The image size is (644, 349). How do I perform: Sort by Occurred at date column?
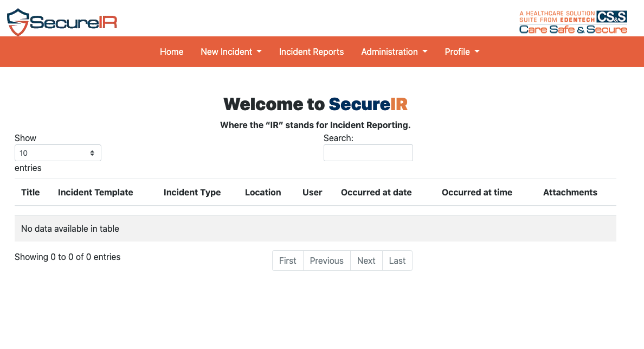pos(376,192)
